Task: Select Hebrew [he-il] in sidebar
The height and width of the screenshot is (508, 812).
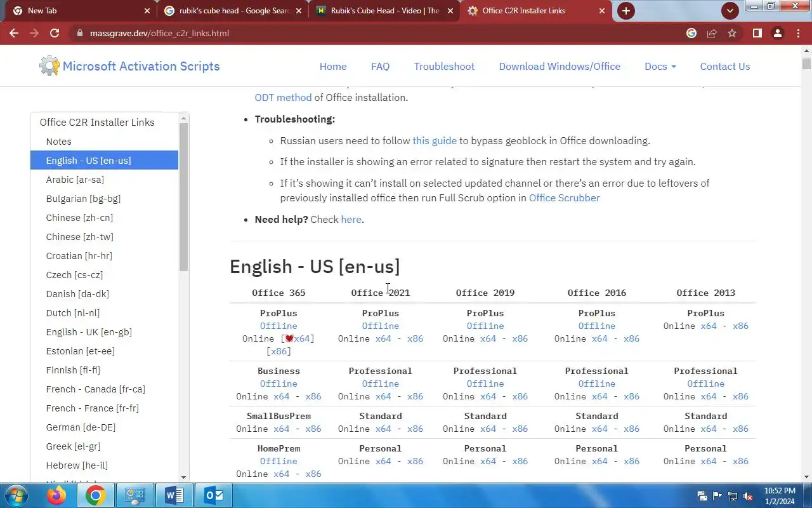Action: [x=104, y=465]
